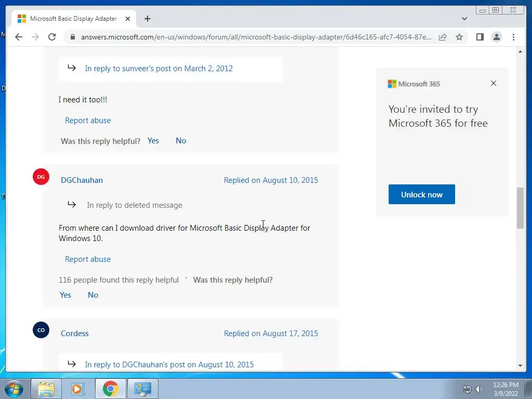The height and width of the screenshot is (399, 532).
Task: Open 'Replied on August 17, 2015' link
Action: (x=271, y=334)
